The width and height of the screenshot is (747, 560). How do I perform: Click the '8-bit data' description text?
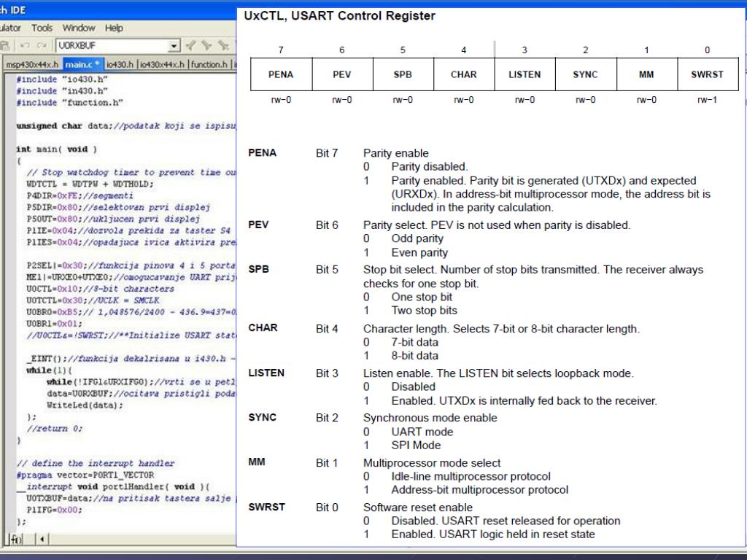click(414, 356)
